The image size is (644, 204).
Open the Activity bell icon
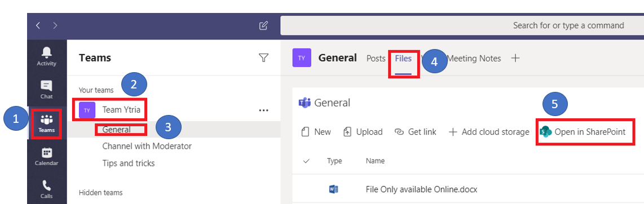coord(47,56)
